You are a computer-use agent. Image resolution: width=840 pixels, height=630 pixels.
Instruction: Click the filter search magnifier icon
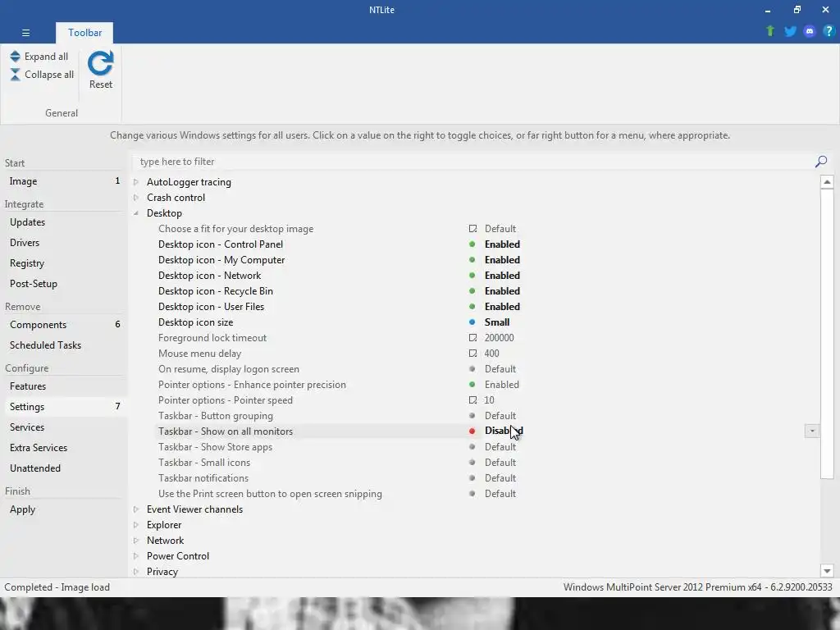click(x=820, y=162)
